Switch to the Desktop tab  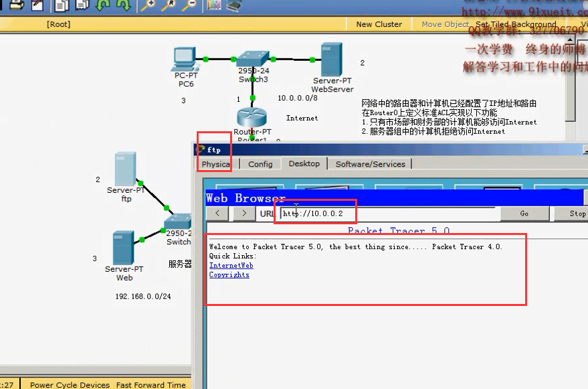pos(304,163)
